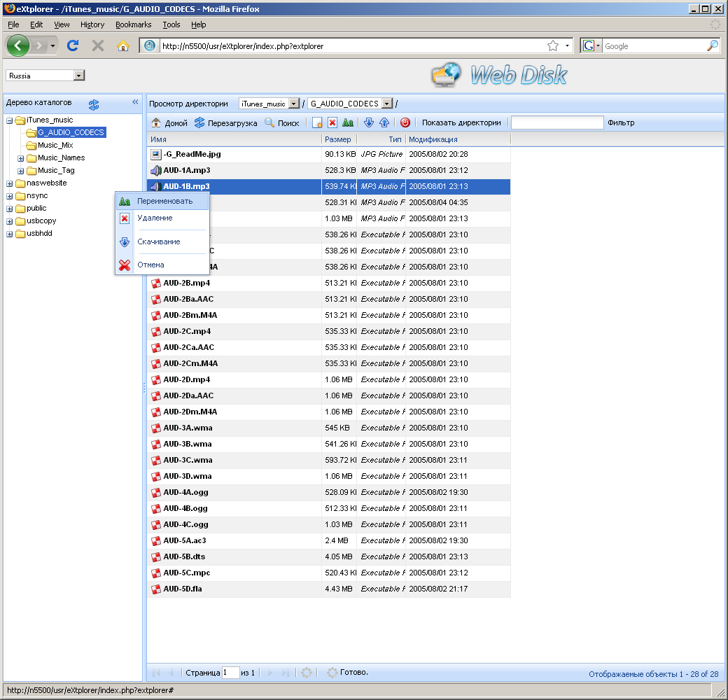Expand the nsync tree node

[x=9, y=197]
